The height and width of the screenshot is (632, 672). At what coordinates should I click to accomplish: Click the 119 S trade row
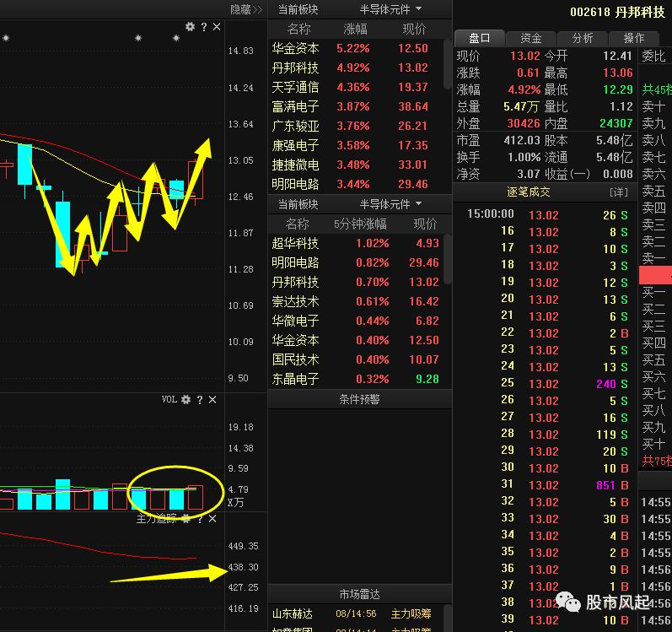pos(546,435)
